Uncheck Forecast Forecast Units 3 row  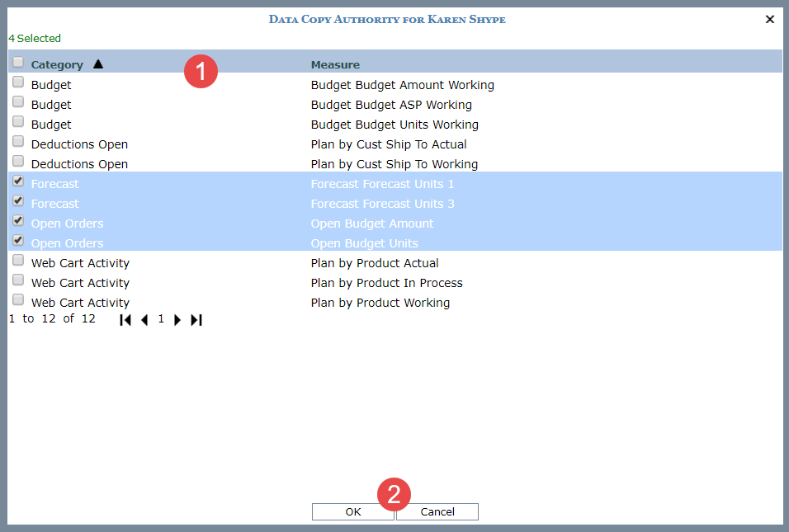(18, 200)
